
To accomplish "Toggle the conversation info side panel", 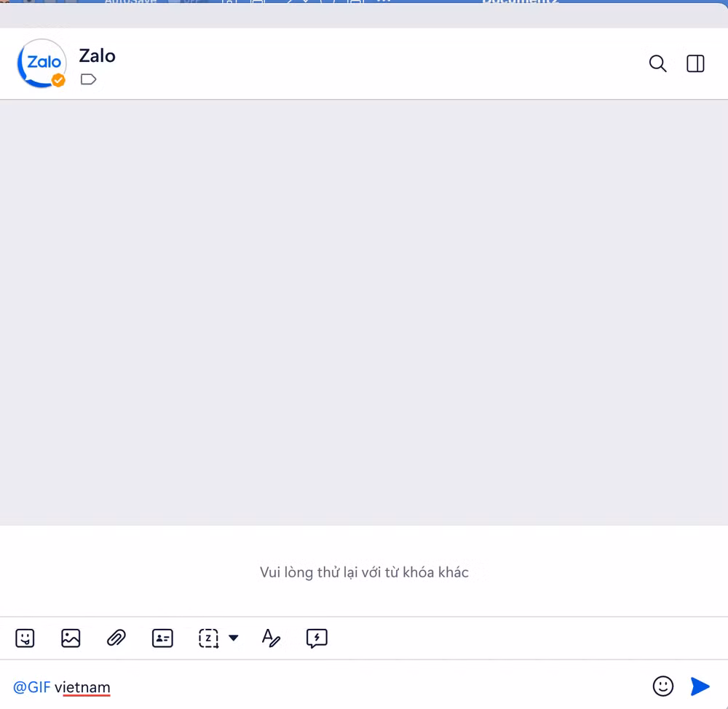I will tap(695, 63).
